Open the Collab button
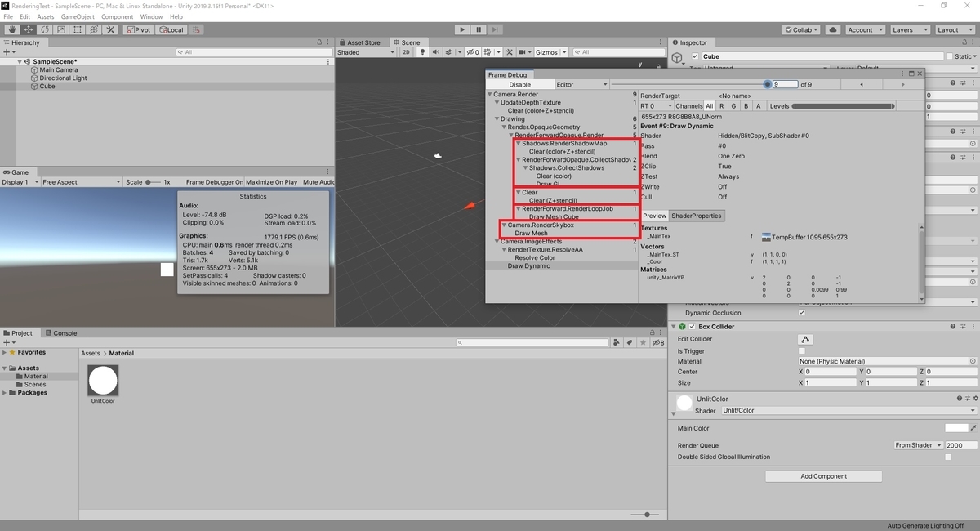The image size is (980, 531). [x=802, y=29]
